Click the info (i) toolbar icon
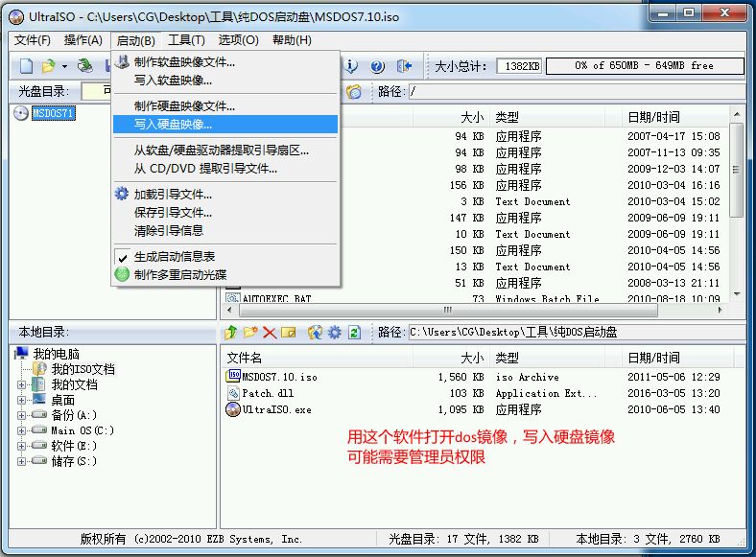756x557 pixels. click(x=351, y=65)
